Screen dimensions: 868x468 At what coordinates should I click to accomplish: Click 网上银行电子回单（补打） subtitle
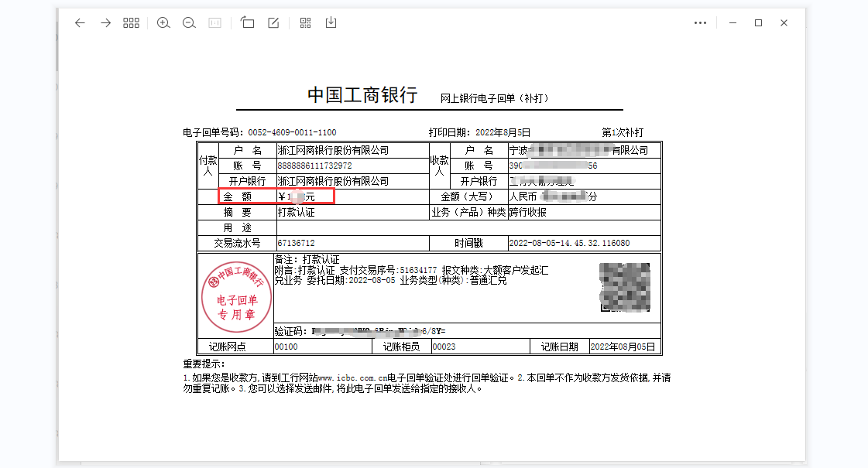494,98
